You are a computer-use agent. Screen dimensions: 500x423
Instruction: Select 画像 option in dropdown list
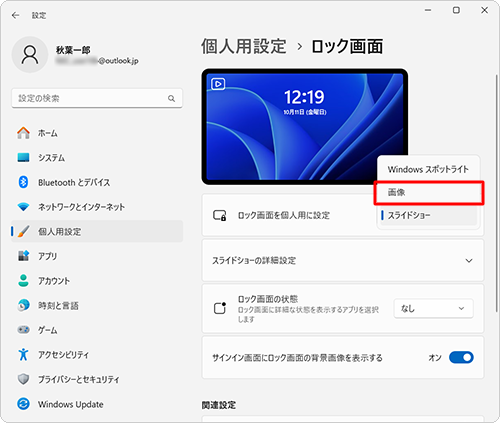(429, 192)
